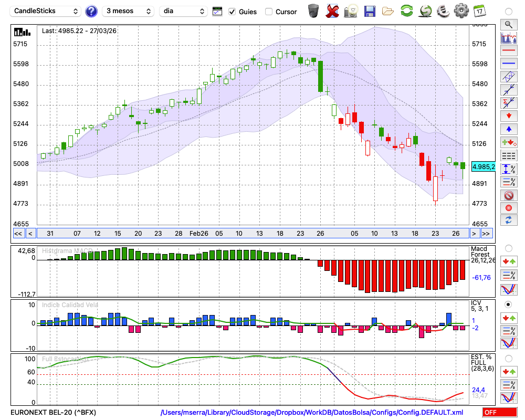Click the blue floppy disk save icon

[370, 10]
